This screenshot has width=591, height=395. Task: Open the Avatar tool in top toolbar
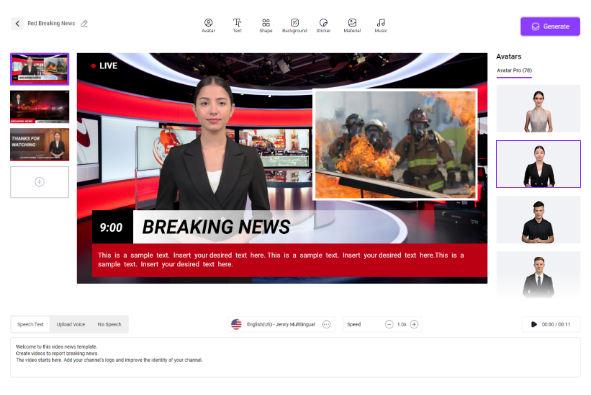click(208, 26)
